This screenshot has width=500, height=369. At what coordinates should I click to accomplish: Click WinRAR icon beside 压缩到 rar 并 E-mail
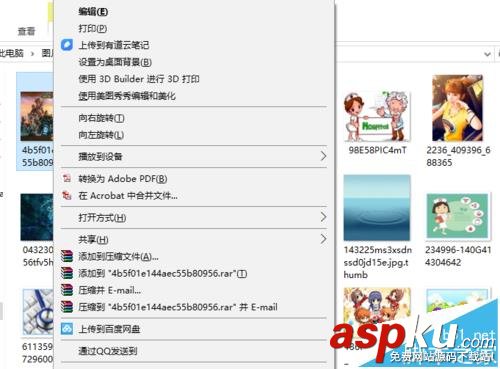(67, 307)
